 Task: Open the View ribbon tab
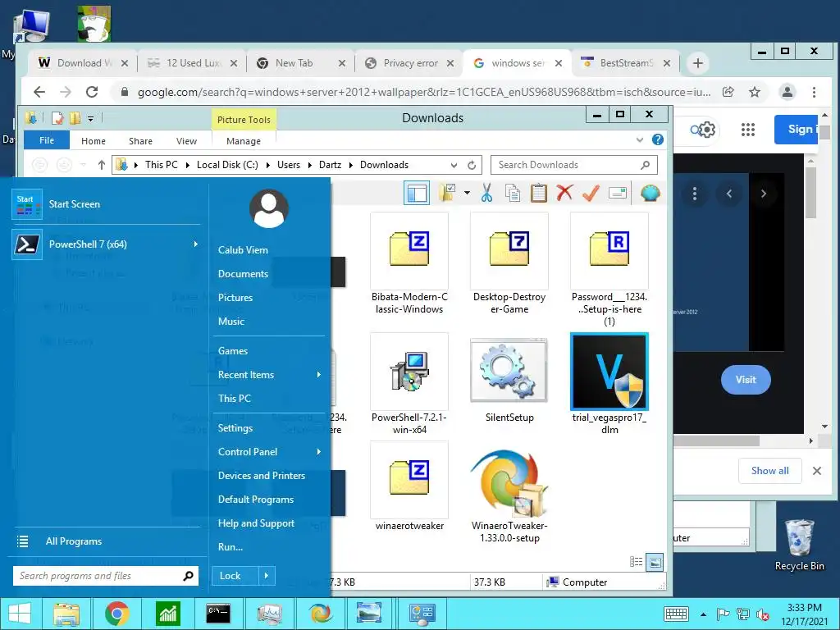tap(186, 141)
